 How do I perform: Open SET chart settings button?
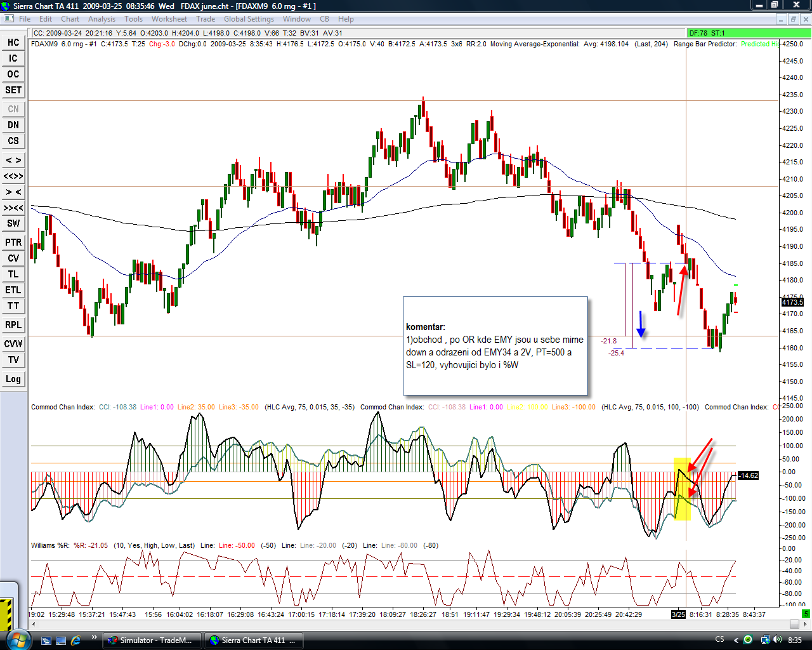(13, 90)
